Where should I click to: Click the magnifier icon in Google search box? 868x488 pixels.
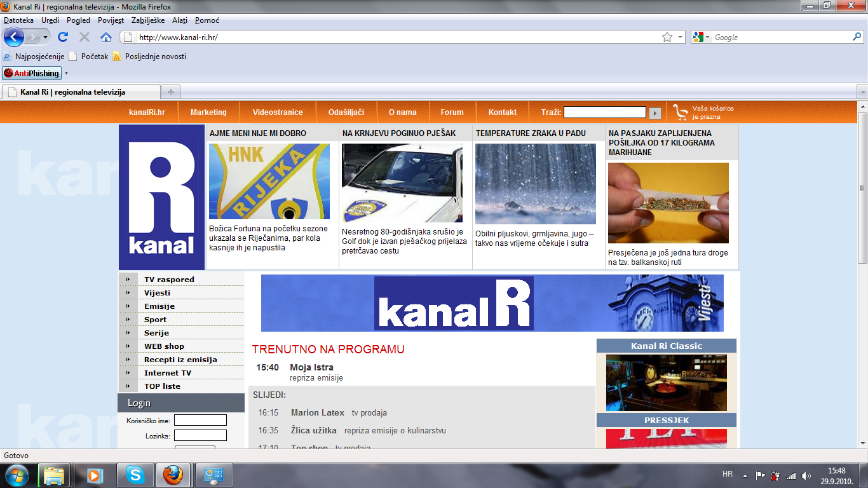pyautogui.click(x=857, y=37)
